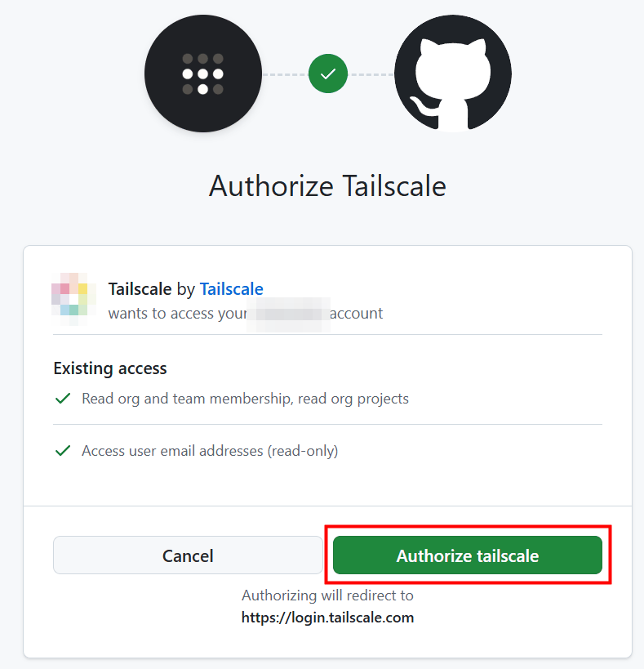
Task: Click the wants to access your text
Action: tap(176, 313)
